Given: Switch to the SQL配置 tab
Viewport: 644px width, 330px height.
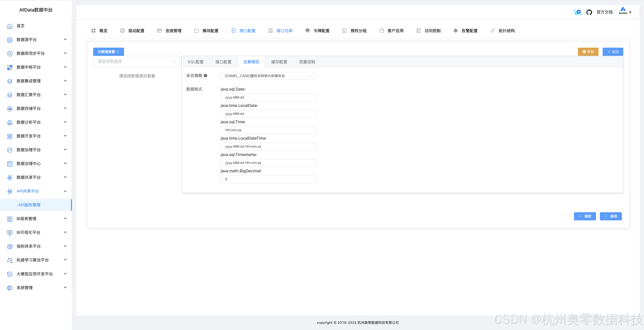Looking at the screenshot, I should tap(195, 62).
